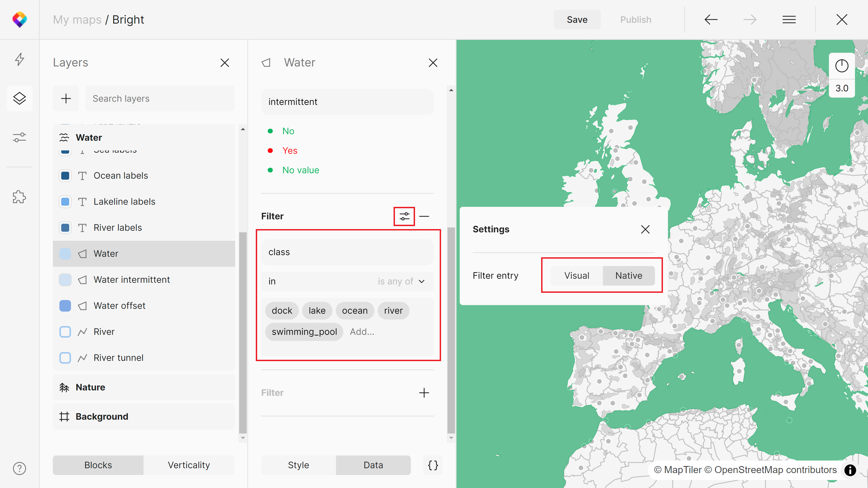Expand the Nature layer group

pyautogui.click(x=90, y=387)
